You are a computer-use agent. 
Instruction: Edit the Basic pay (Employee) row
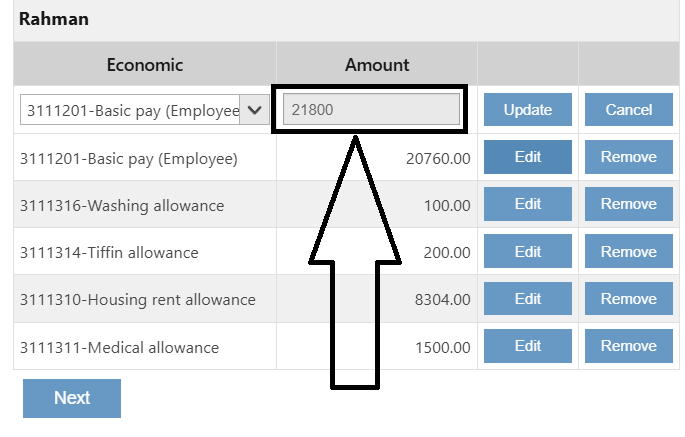[x=527, y=157]
